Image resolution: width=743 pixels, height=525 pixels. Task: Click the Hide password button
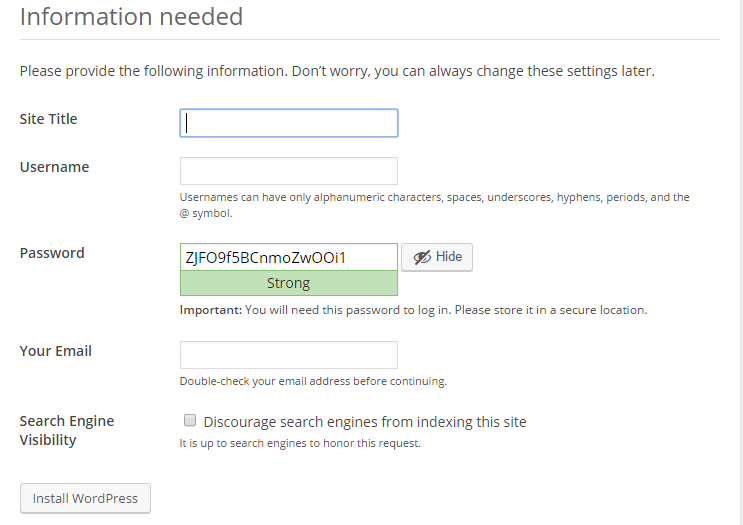click(437, 257)
